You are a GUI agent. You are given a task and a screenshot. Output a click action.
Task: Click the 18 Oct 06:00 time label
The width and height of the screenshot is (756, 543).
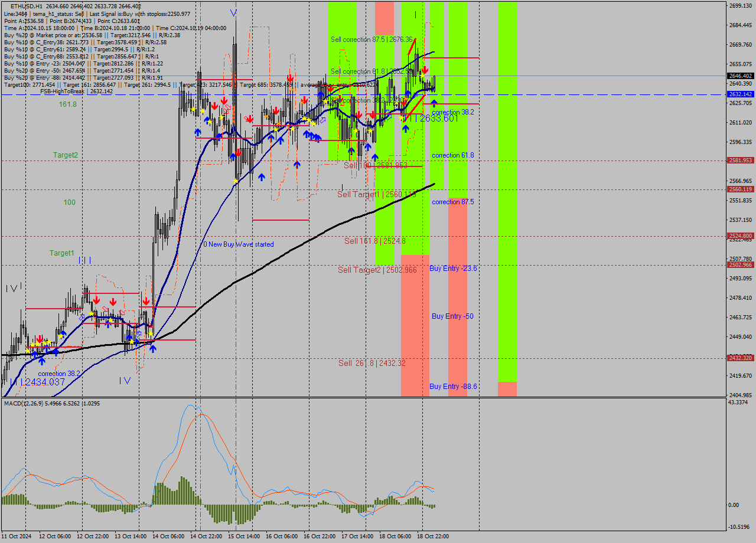[x=395, y=537]
